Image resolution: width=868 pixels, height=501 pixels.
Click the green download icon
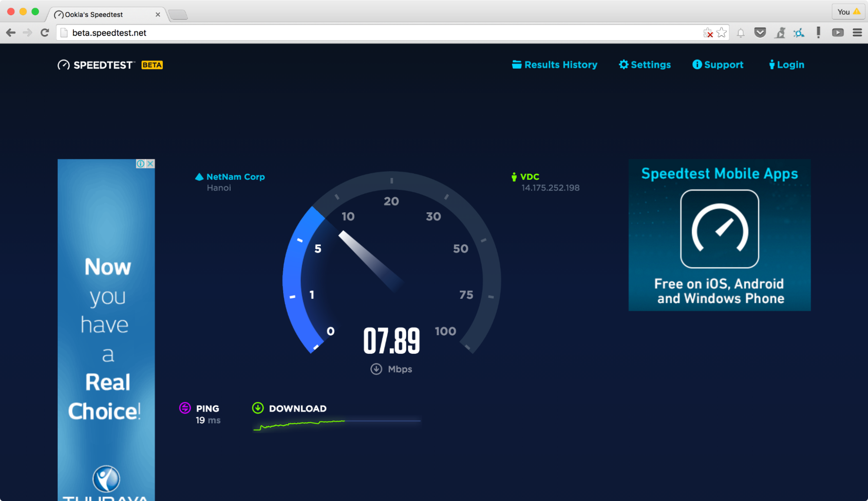258,408
